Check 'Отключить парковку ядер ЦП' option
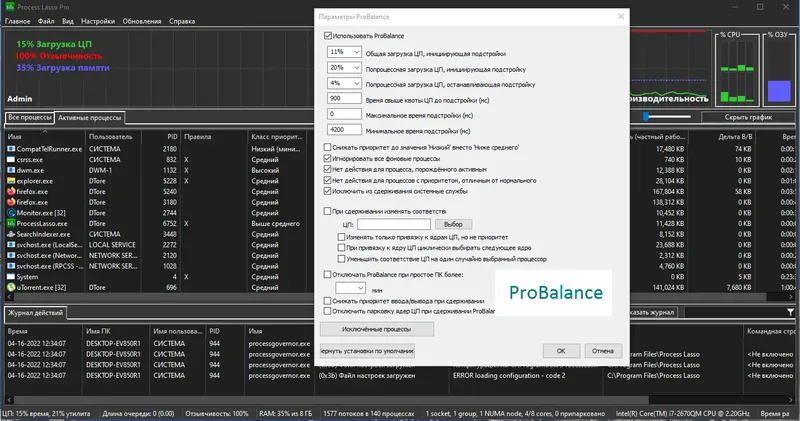 coord(328,311)
